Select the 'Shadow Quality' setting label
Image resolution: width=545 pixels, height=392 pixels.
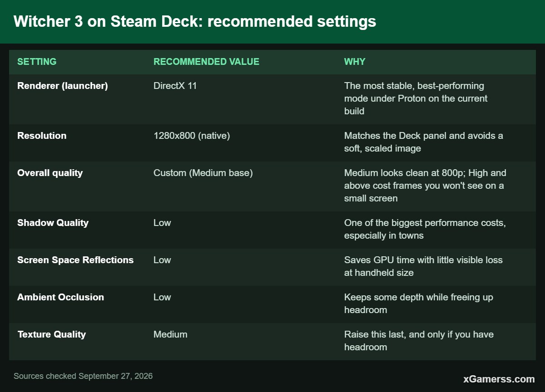click(53, 223)
